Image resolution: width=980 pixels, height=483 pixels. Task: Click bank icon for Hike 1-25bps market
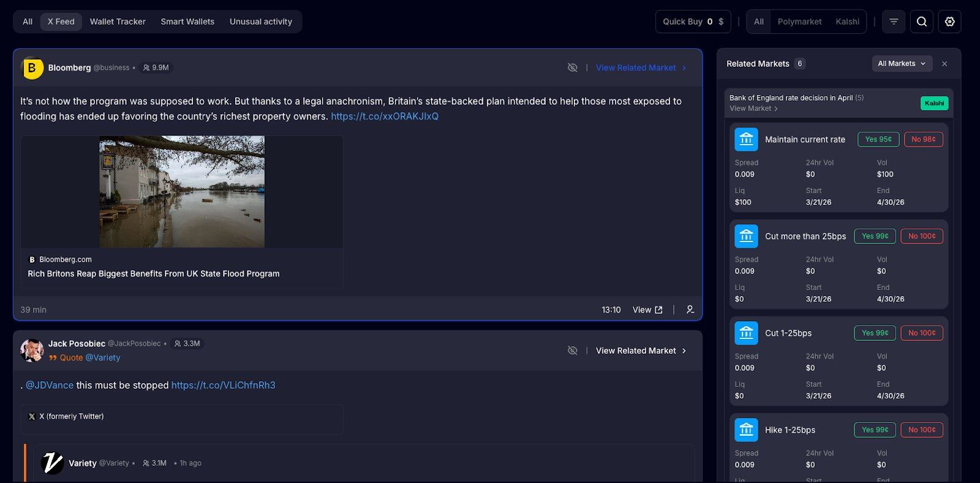(x=746, y=430)
